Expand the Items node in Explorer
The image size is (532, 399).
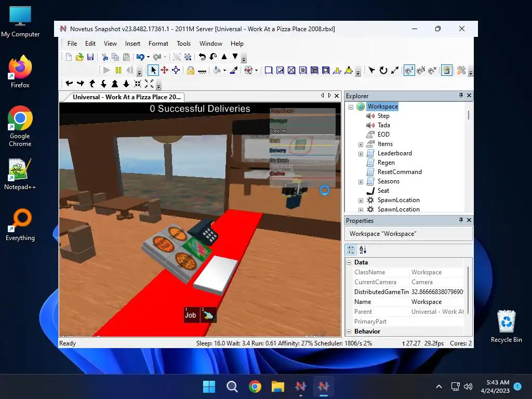click(361, 144)
